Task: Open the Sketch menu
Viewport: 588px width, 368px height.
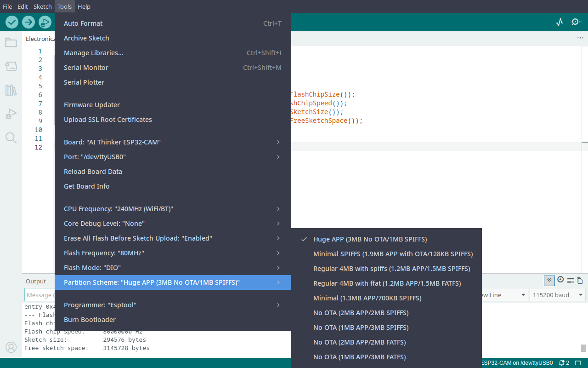Action: coord(43,6)
